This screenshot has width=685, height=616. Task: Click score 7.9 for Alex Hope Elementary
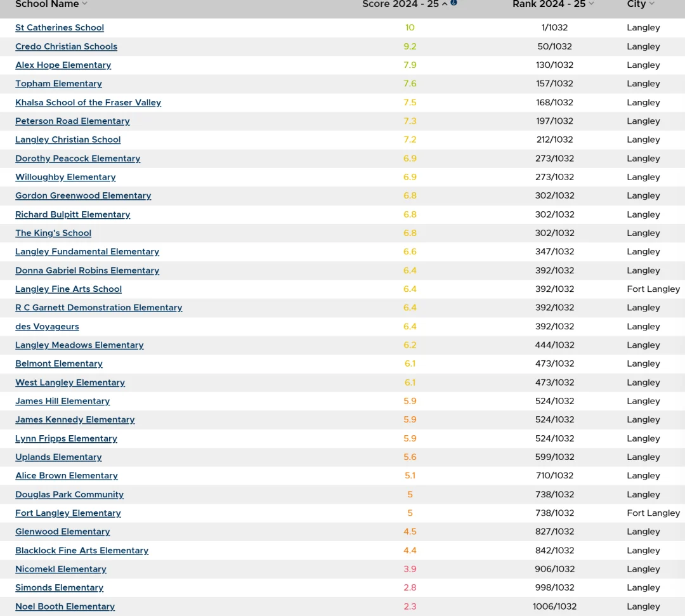410,65
